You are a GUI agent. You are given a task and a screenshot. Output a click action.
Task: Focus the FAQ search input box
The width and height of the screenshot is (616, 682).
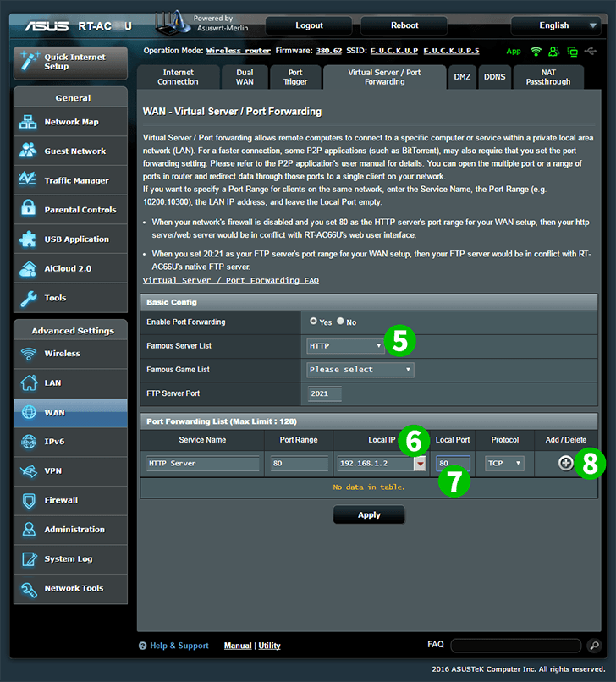516,646
